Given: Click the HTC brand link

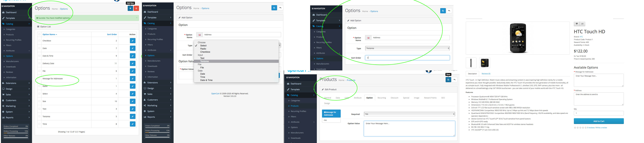Looking at the screenshot, I should tap(581, 37).
